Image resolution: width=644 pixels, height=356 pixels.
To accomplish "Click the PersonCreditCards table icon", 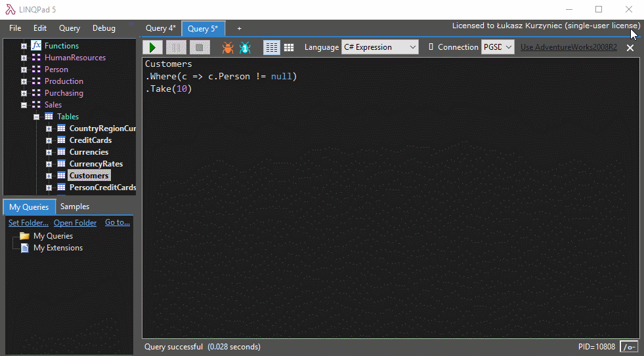I will coord(61,187).
